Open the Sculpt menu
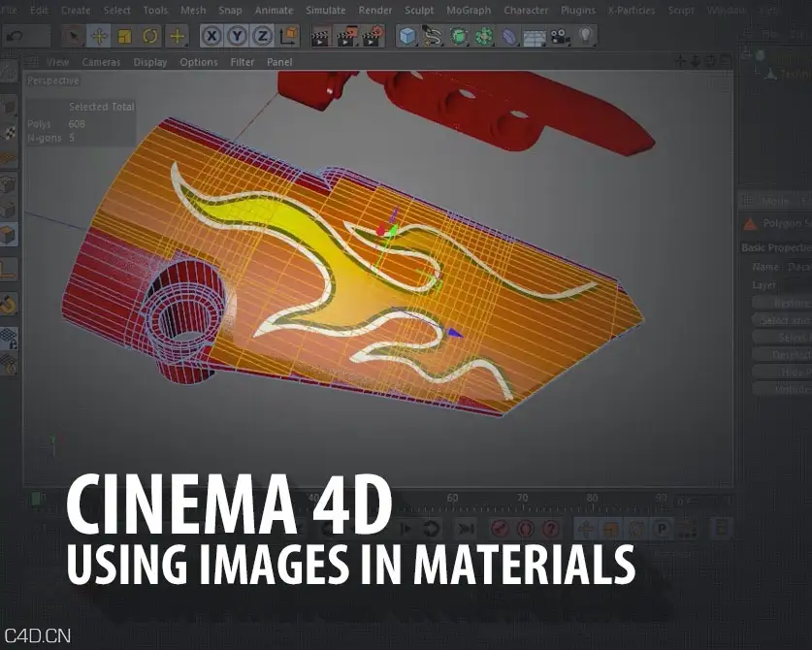The width and height of the screenshot is (812, 650). point(419,10)
